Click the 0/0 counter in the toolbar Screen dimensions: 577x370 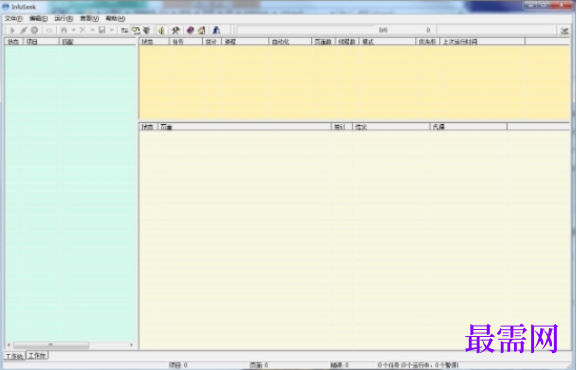(x=383, y=30)
